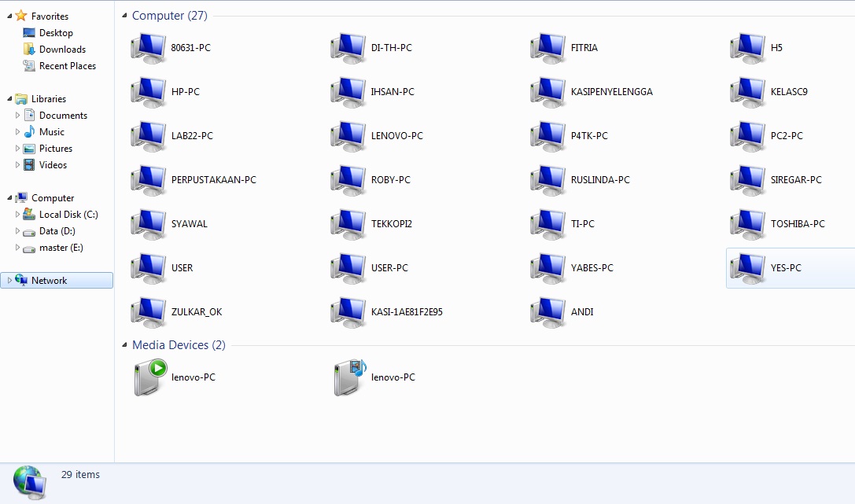This screenshot has height=504, width=855.
Task: Collapse the Media Devices (2) group
Action: (x=124, y=345)
